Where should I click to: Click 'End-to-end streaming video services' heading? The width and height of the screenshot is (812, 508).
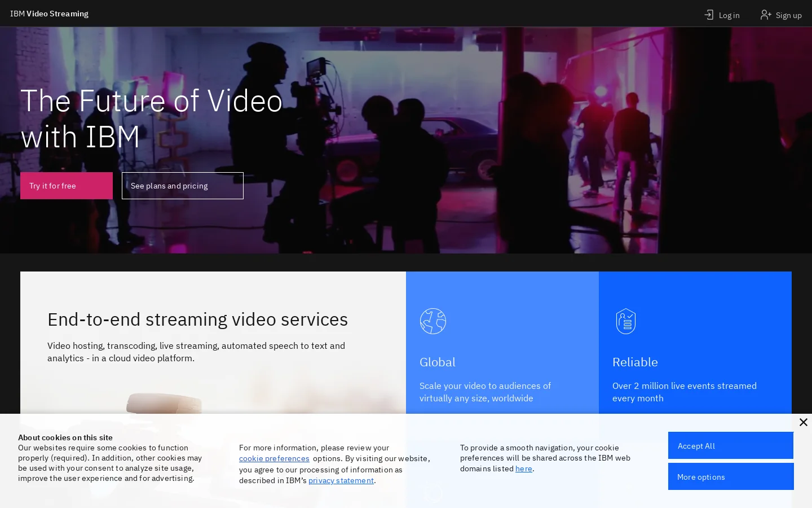coord(198,319)
